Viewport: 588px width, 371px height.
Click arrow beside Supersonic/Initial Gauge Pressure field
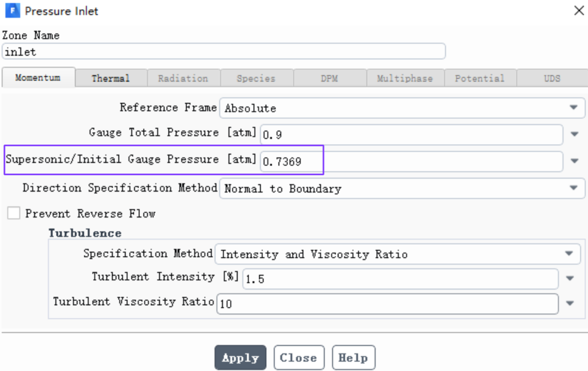pyautogui.click(x=574, y=161)
